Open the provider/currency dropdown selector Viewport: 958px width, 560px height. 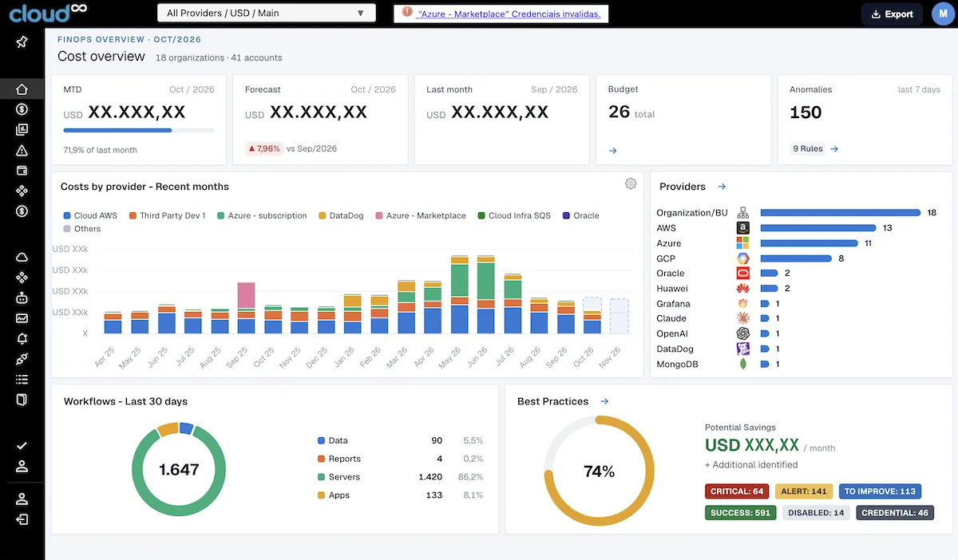267,14
